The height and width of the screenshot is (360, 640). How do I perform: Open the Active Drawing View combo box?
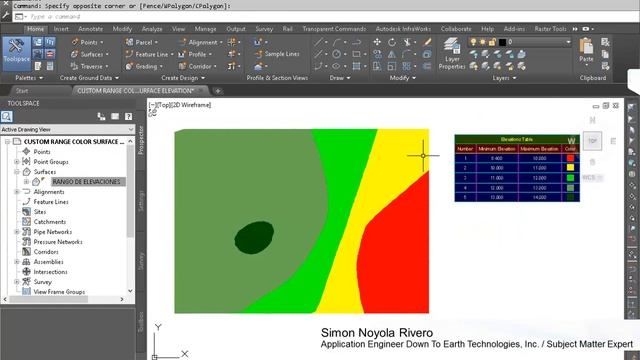(x=67, y=129)
